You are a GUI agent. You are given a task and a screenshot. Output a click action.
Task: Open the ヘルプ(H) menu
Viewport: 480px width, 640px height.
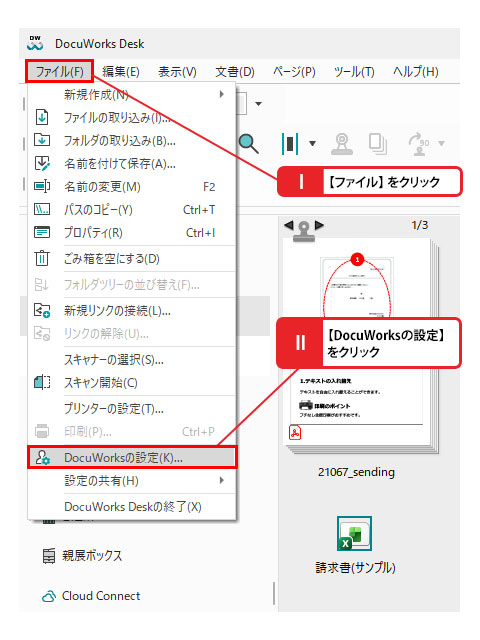coord(416,72)
